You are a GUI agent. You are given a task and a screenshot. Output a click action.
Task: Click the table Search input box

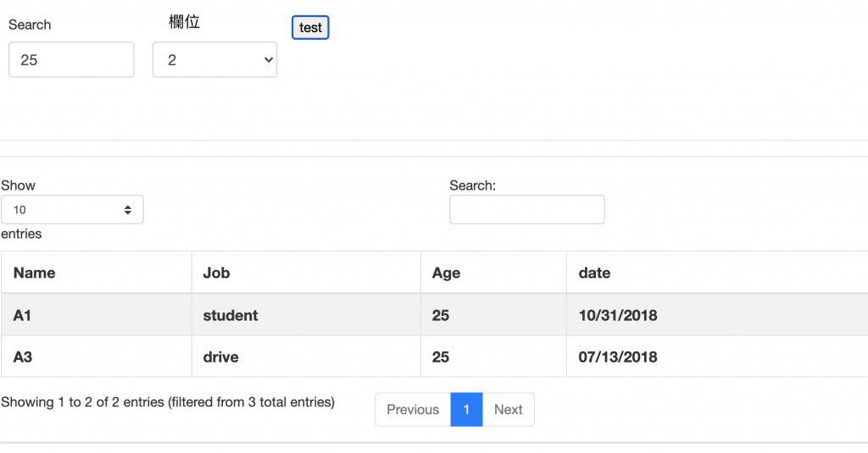526,210
